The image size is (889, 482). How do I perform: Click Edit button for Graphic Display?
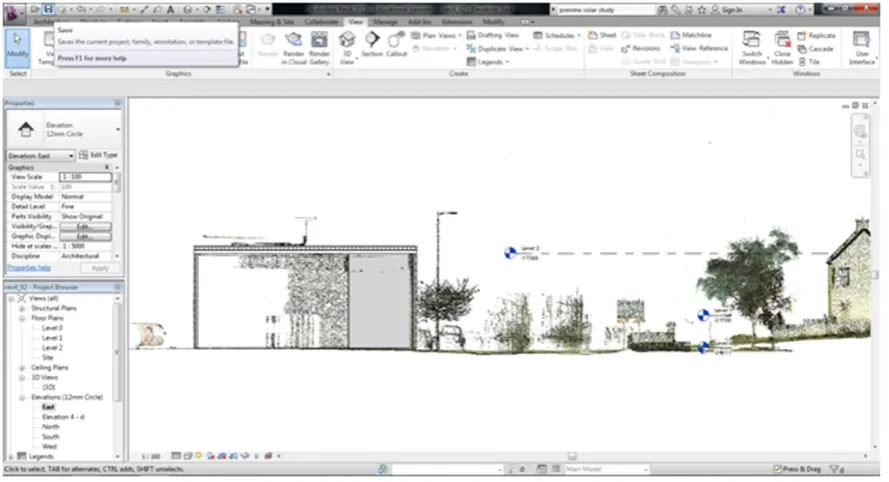[x=85, y=236]
